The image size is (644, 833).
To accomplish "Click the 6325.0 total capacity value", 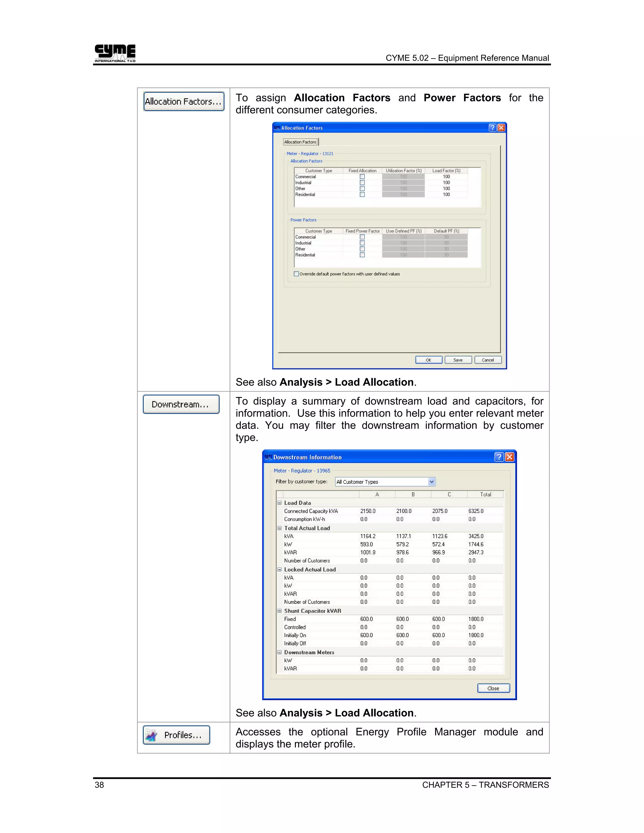I will tap(476, 511).
